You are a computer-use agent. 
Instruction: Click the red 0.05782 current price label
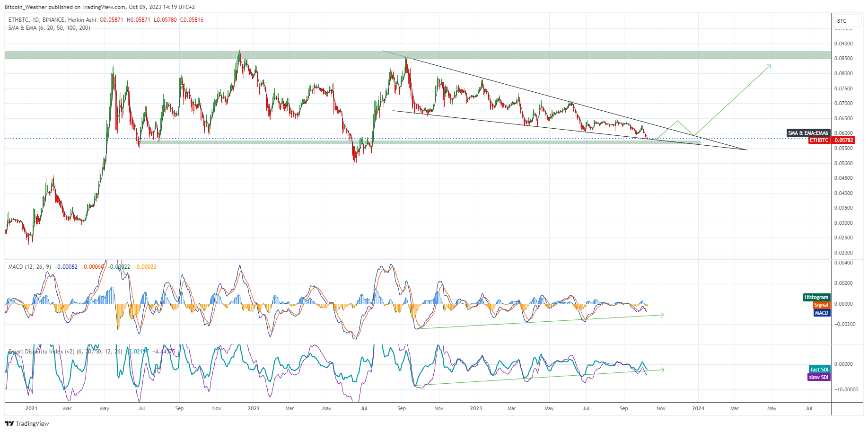[x=843, y=140]
